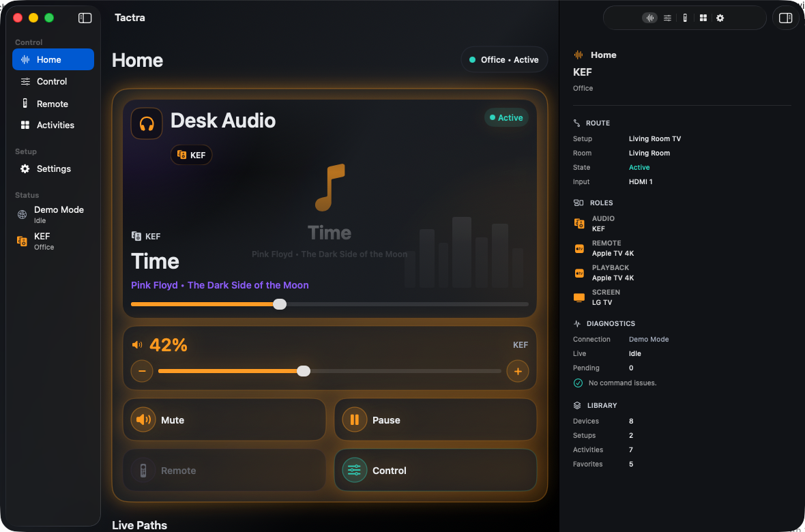Viewport: 805px width, 532px height.
Task: Open the Activities grid icon in top toolbar
Action: click(703, 18)
